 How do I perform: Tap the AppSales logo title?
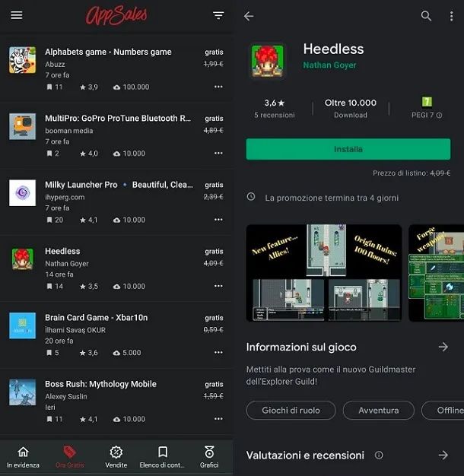pyautogui.click(x=116, y=15)
